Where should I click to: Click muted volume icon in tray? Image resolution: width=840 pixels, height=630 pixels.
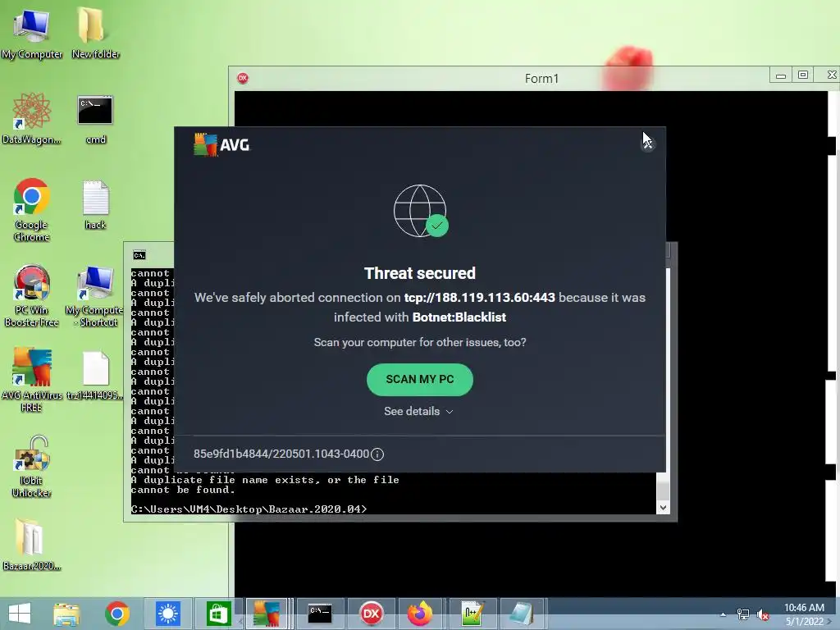(x=762, y=614)
